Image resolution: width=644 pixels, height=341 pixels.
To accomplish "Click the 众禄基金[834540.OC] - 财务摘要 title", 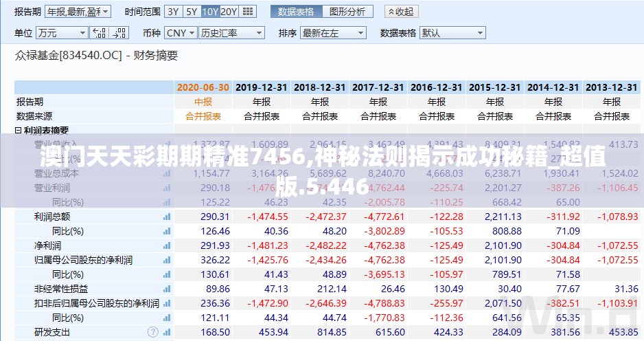I will click(x=96, y=55).
